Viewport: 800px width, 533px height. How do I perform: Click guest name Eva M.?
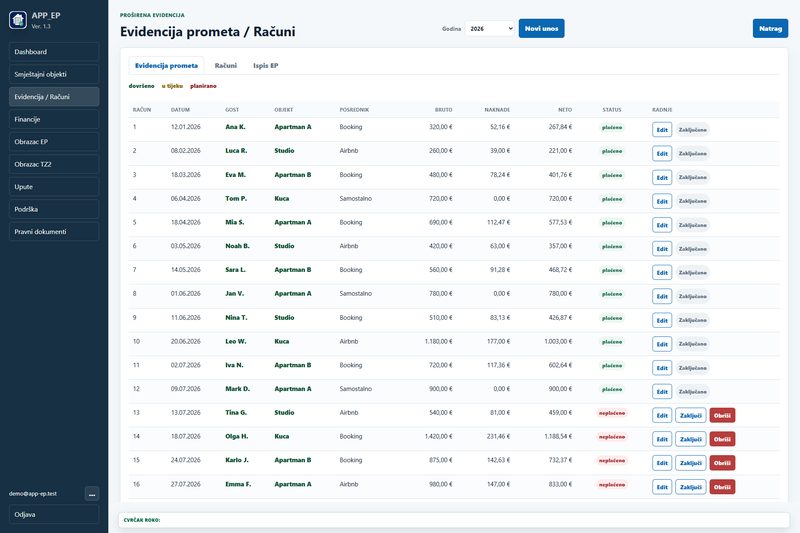coord(235,175)
